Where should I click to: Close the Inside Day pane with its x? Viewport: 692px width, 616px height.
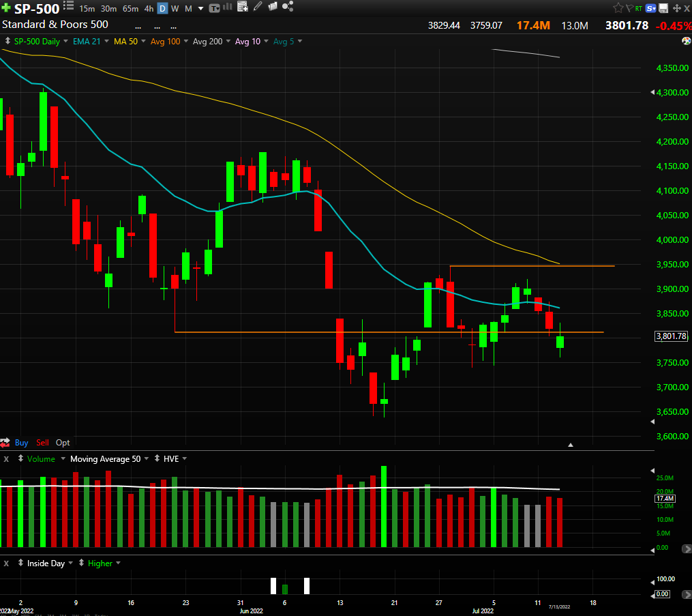pos(6,563)
